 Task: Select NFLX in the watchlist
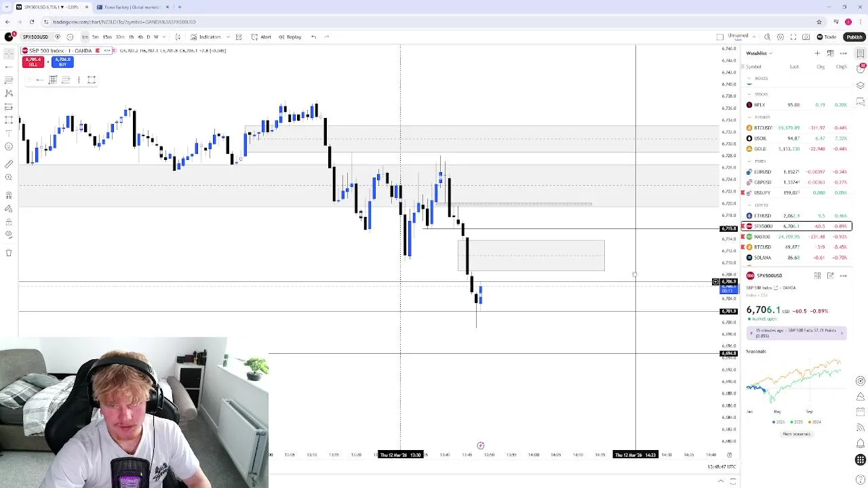click(x=797, y=105)
